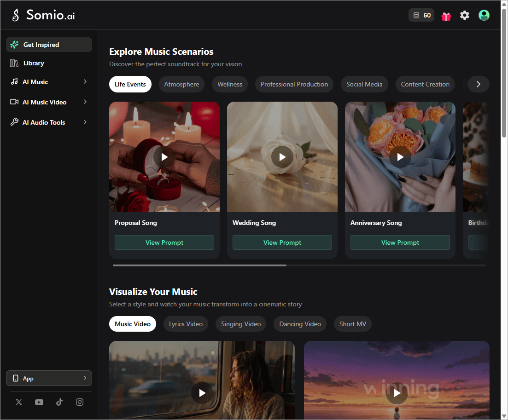Image resolution: width=508 pixels, height=420 pixels.
Task: Select Get Inspired in the sidebar
Action: point(49,45)
